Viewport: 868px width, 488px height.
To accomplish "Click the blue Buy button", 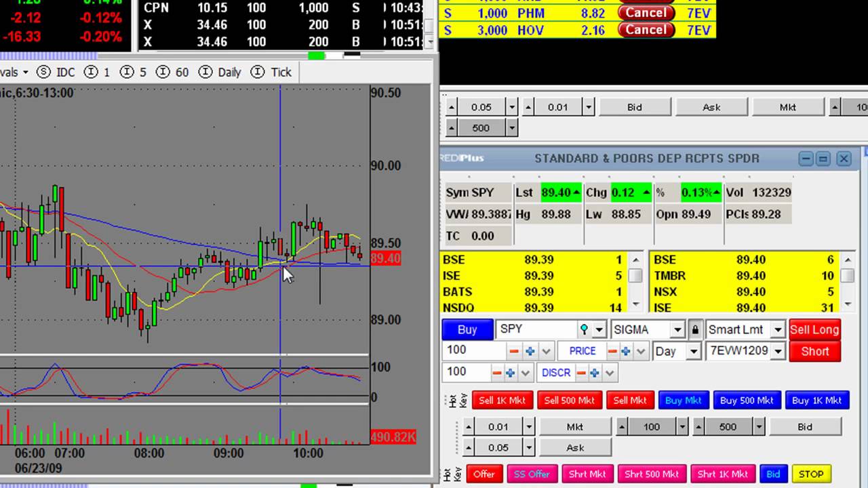I will click(467, 329).
